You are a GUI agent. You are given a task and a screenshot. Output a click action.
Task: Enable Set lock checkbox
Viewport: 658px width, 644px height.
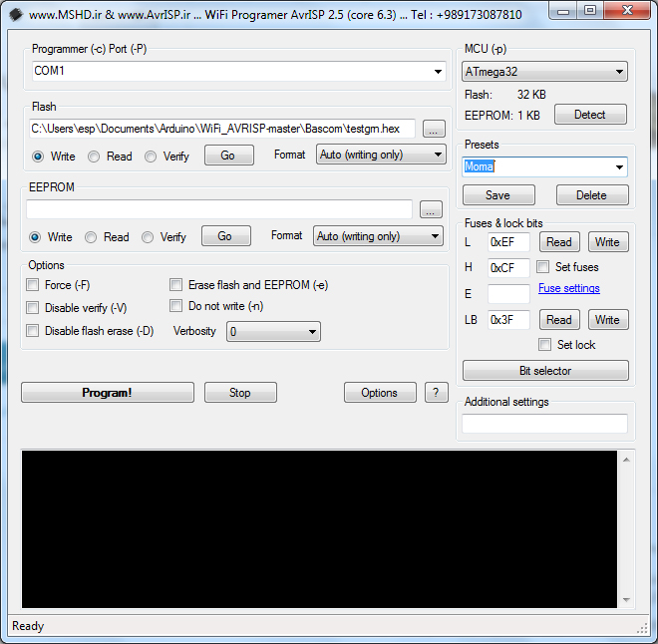point(544,345)
